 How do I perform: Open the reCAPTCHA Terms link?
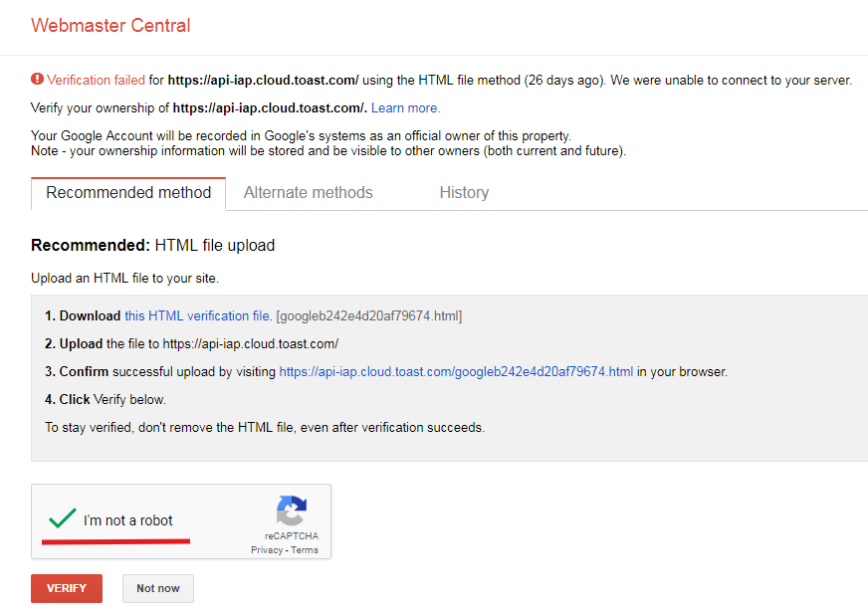click(305, 549)
